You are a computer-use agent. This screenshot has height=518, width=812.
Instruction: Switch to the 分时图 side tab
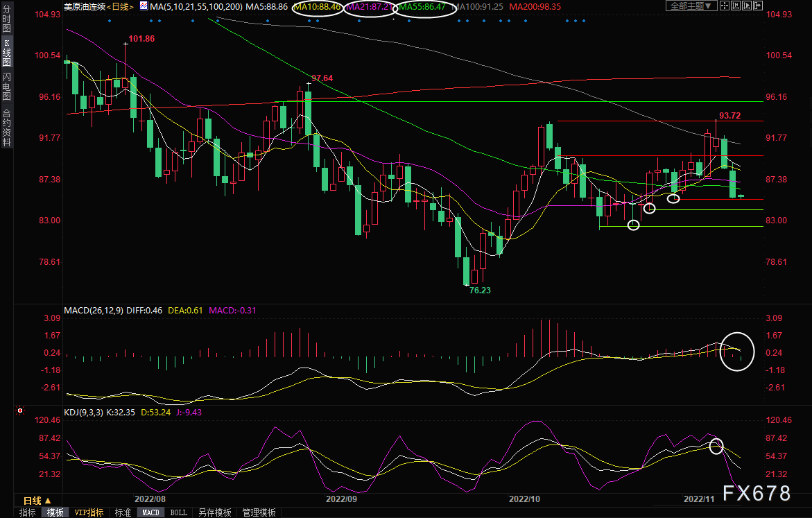[7, 19]
